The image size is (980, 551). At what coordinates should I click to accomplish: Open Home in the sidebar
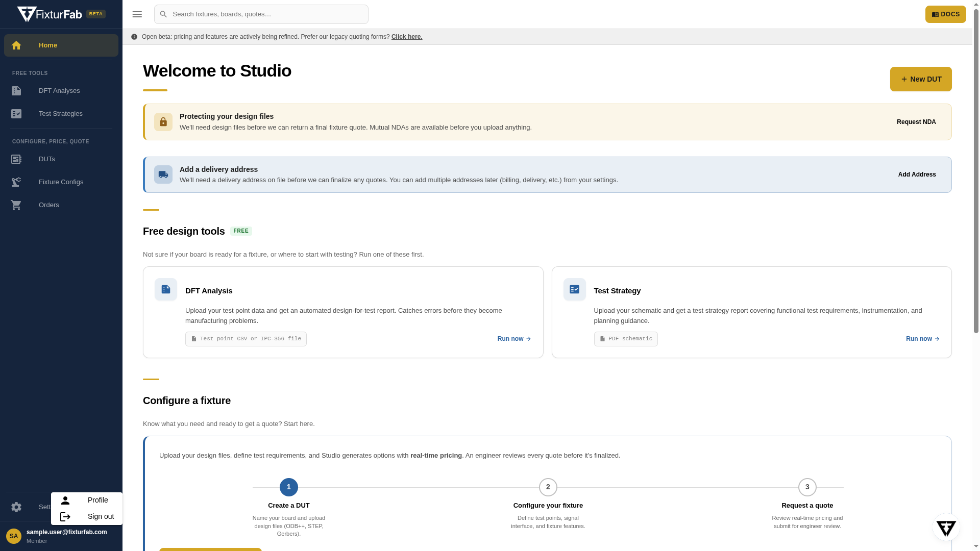(x=61, y=45)
